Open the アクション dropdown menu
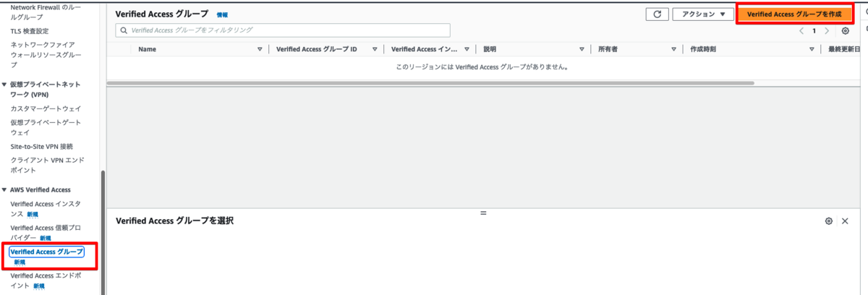The width and height of the screenshot is (868, 295). [703, 14]
